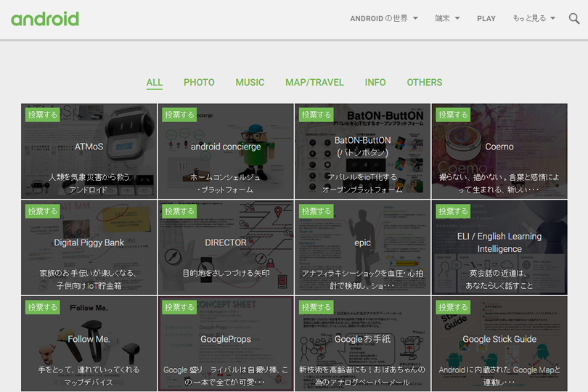Click description 新技術を高齢者にも！おばあちゃんの
Image resolution: width=588 pixels, height=392 pixels.
click(363, 376)
